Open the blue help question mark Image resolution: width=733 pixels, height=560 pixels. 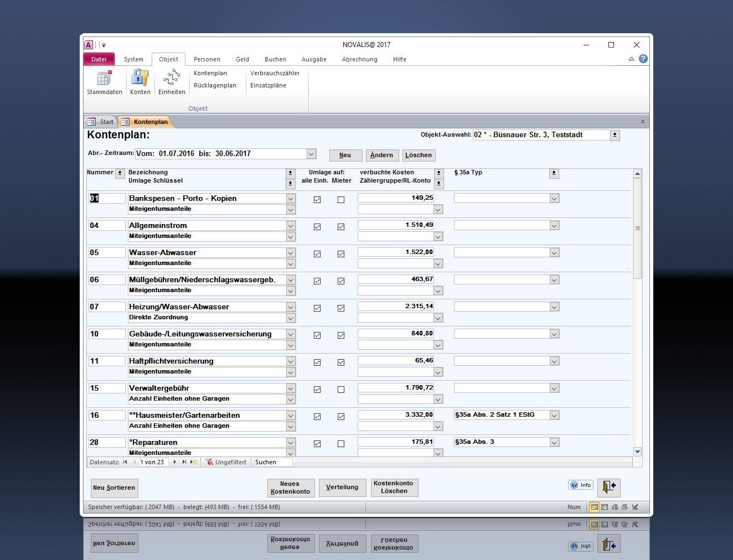click(x=643, y=59)
